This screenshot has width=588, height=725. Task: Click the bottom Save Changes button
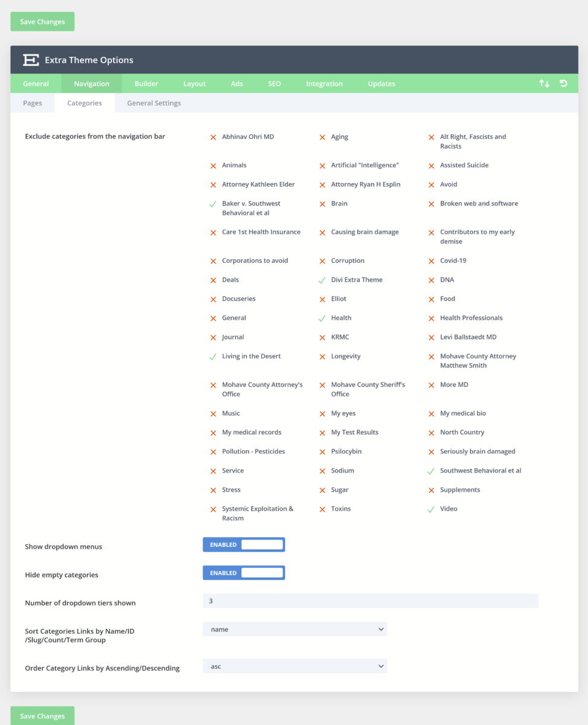click(x=42, y=715)
